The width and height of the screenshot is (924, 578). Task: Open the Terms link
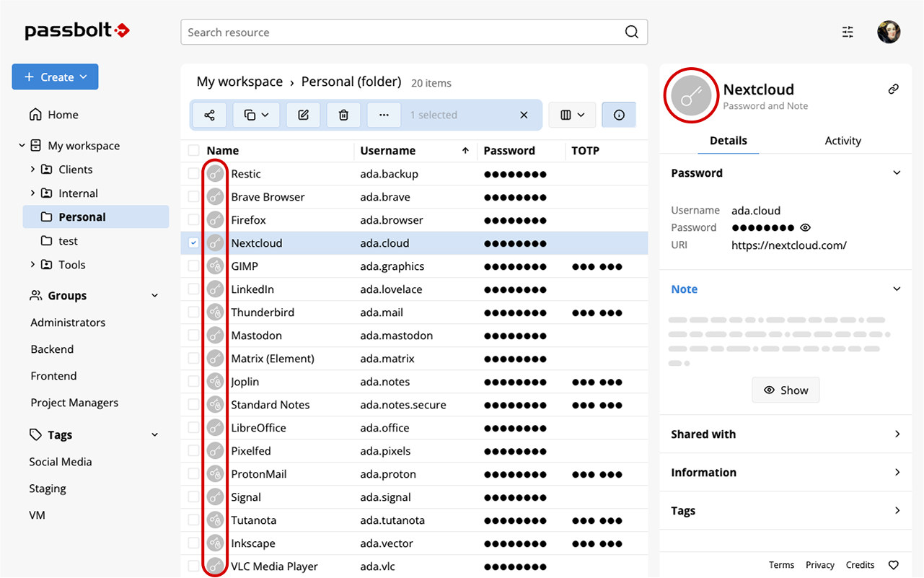click(781, 565)
